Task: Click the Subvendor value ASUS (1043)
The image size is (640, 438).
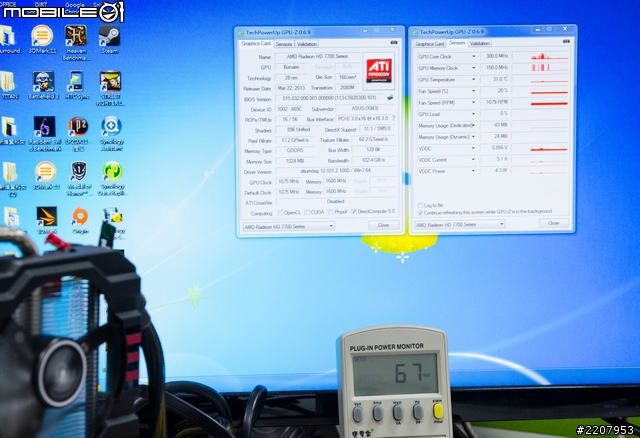Action: click(x=365, y=108)
